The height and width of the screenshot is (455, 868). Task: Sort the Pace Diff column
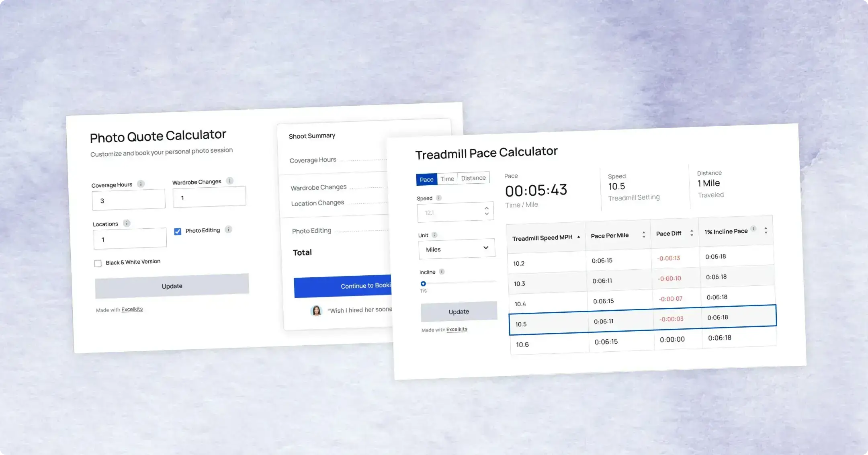point(692,232)
